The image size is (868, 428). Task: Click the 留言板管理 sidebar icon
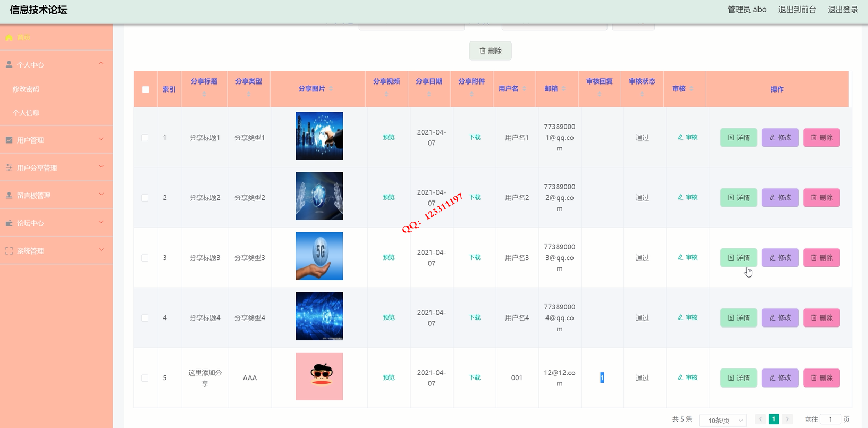click(x=9, y=195)
